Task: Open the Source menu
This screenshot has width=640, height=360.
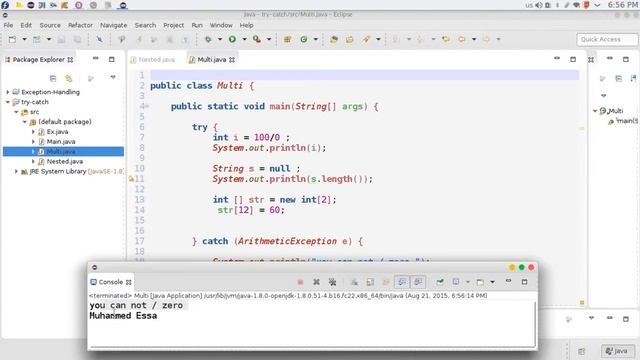Action: tap(50, 25)
